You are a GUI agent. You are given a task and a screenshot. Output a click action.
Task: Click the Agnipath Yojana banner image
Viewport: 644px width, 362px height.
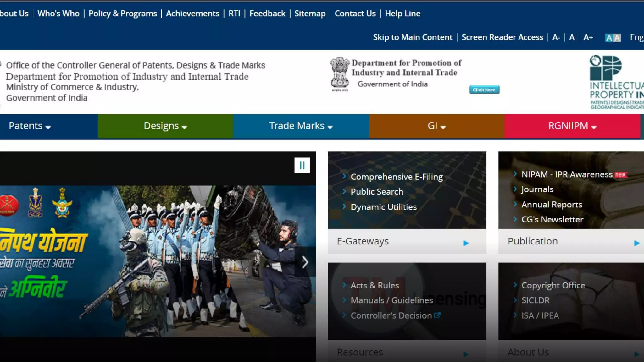click(x=157, y=261)
